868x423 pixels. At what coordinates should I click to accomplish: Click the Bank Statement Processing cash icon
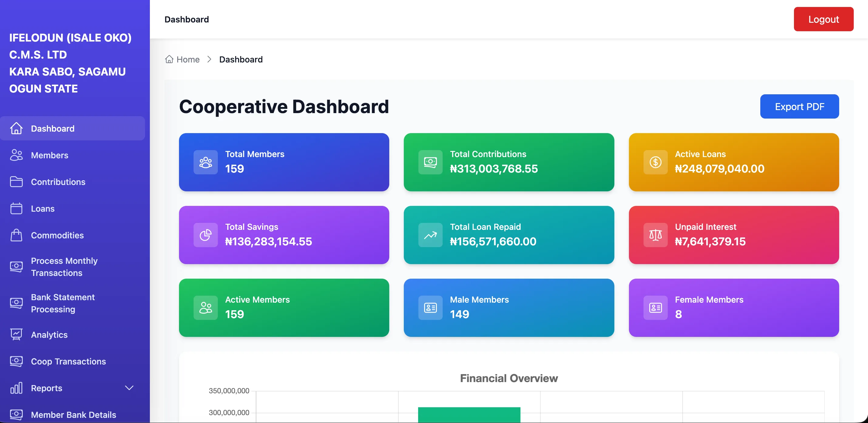16,303
